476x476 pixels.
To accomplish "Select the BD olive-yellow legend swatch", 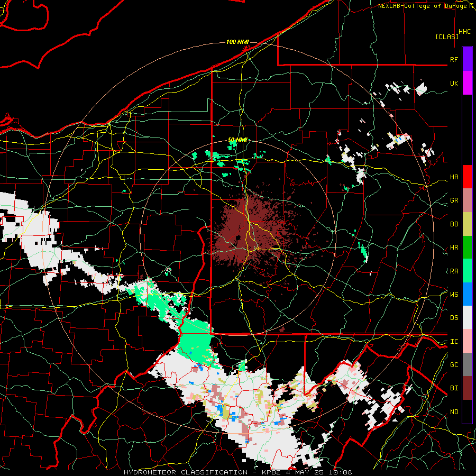I will (x=467, y=224).
